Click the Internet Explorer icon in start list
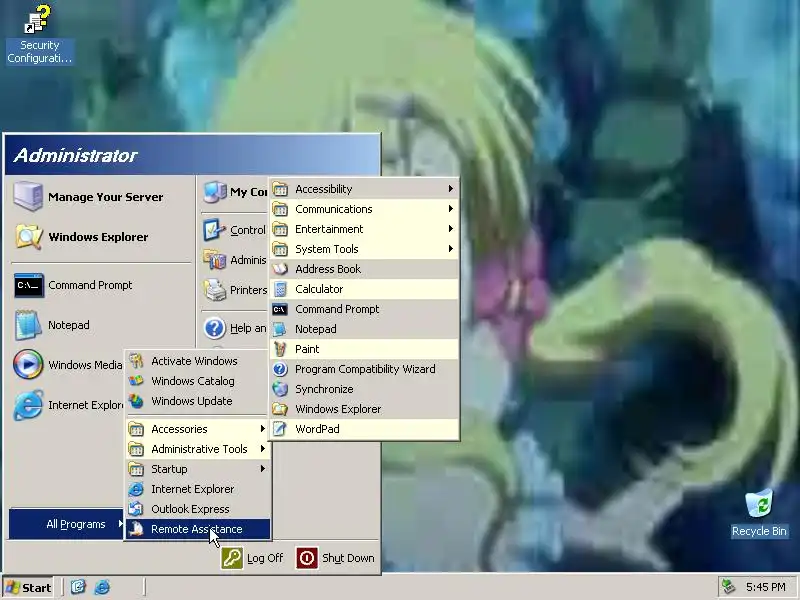 (x=28, y=405)
